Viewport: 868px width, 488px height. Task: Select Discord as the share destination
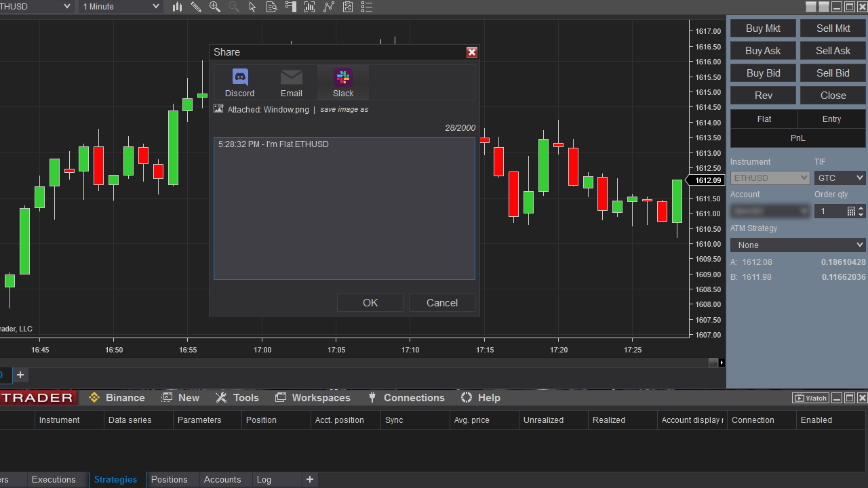point(239,83)
